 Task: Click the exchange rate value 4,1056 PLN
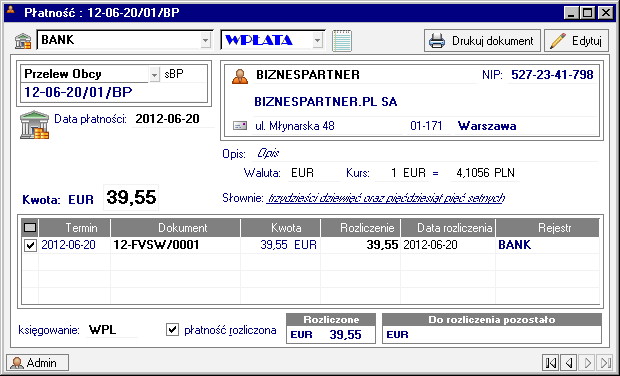click(486, 173)
